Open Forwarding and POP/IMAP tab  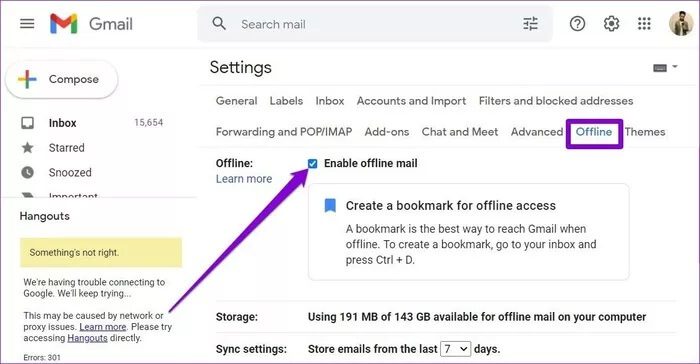(284, 132)
